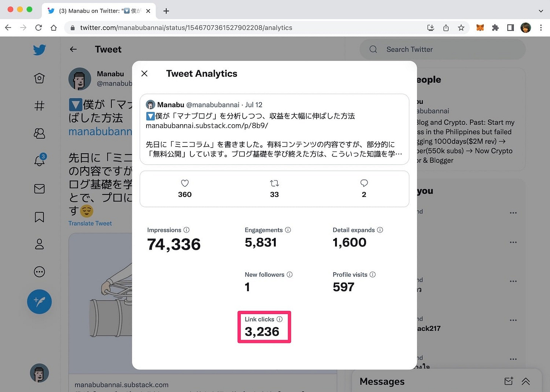Screen dimensions: 550x392
Task: Show info about Detail expands
Action: [380, 230]
